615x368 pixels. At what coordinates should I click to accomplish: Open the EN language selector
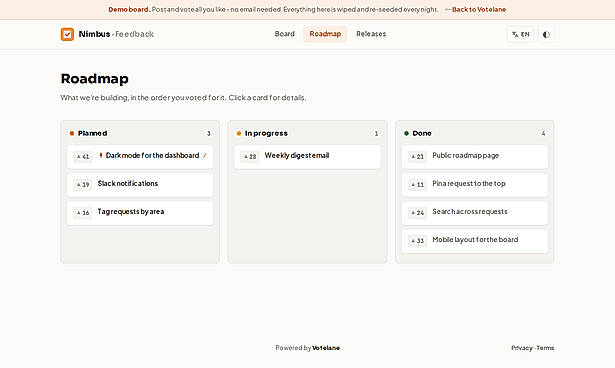pyautogui.click(x=520, y=35)
